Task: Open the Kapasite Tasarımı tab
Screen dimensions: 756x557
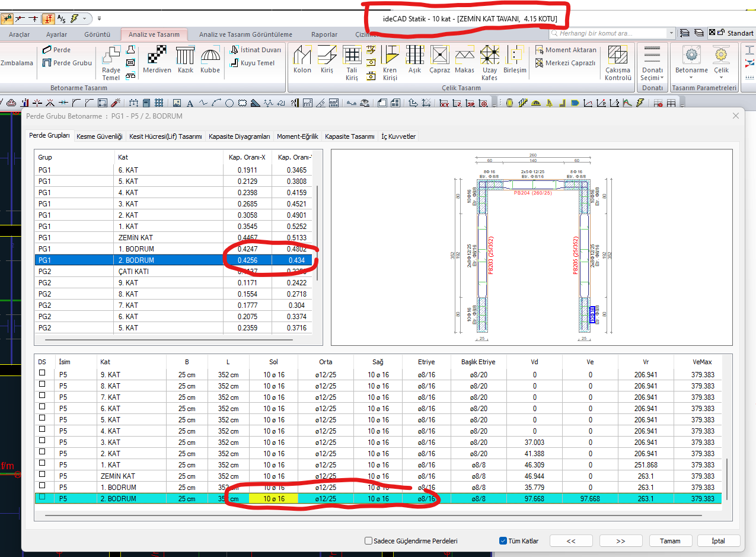Action: 350,136
